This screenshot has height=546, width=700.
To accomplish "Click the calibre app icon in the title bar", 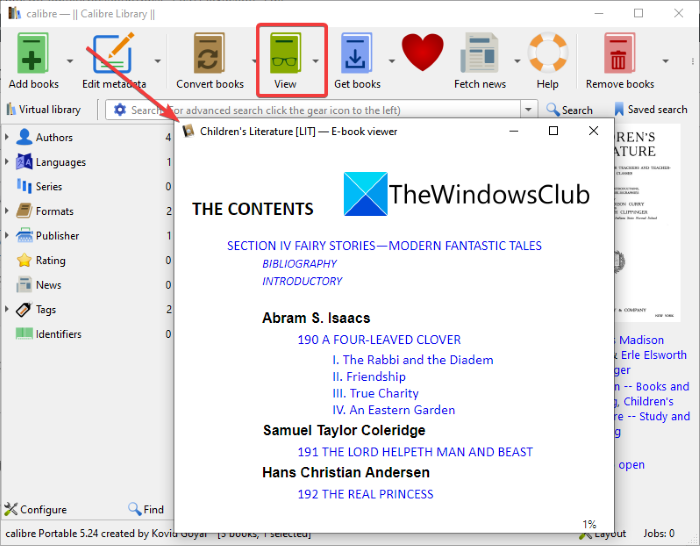I will [14, 13].
